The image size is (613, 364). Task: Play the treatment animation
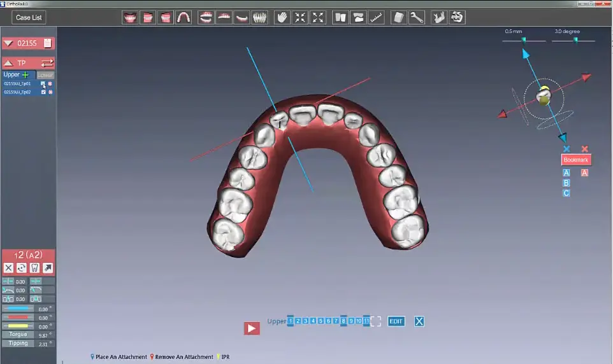coord(252,328)
